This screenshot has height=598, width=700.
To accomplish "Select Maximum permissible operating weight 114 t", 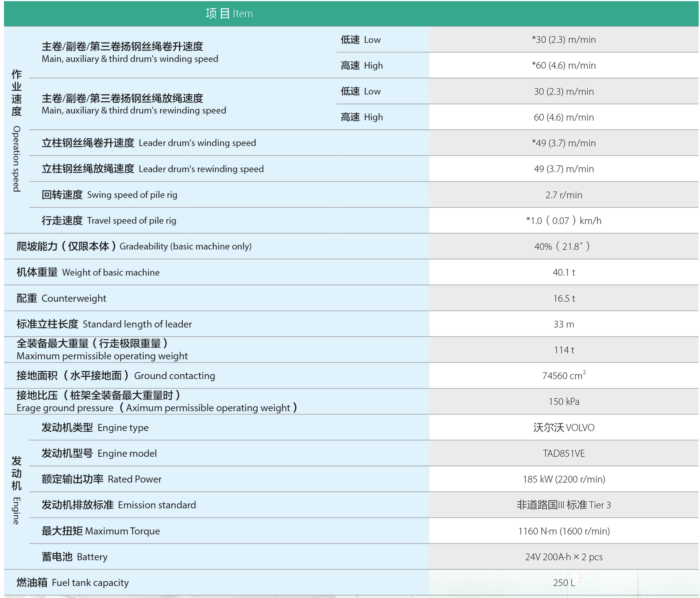I will 563,350.
